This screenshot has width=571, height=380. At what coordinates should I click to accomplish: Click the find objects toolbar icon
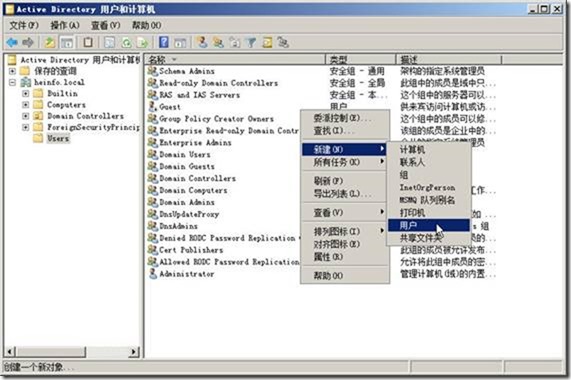click(x=267, y=42)
